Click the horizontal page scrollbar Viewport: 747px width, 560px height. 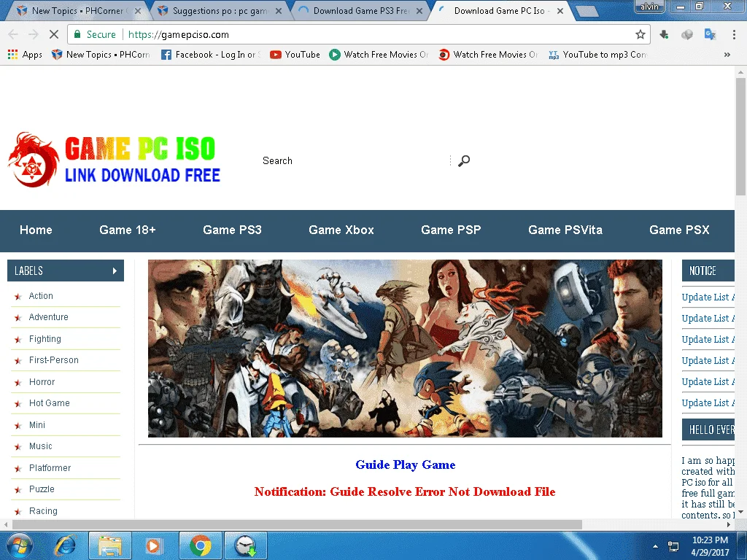coord(296,525)
